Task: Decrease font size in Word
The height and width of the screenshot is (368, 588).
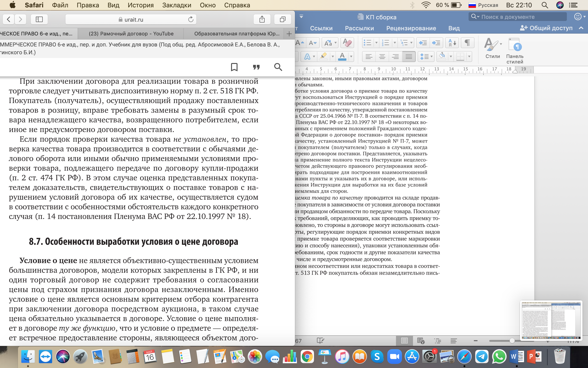Action: coord(312,43)
